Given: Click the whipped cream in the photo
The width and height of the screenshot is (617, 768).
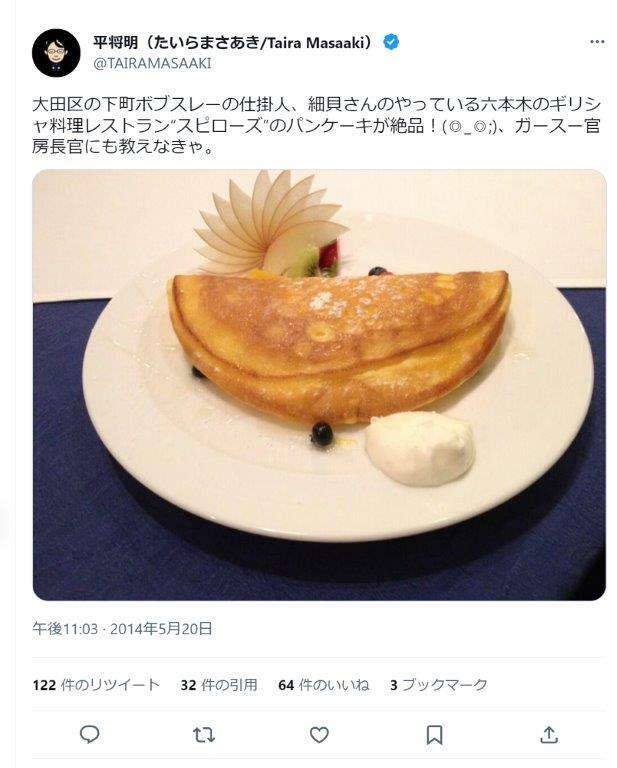Looking at the screenshot, I should point(420,448).
